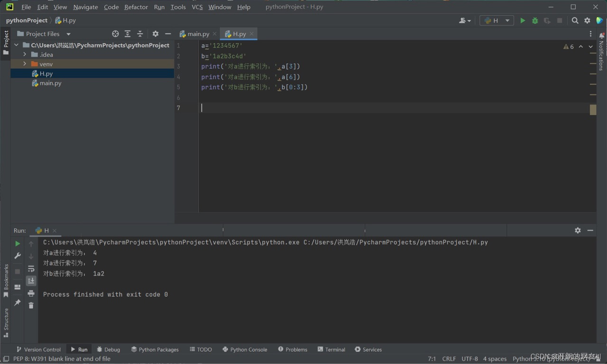Open the 6 warnings inspection widget
This screenshot has height=364, width=607.
tap(569, 46)
